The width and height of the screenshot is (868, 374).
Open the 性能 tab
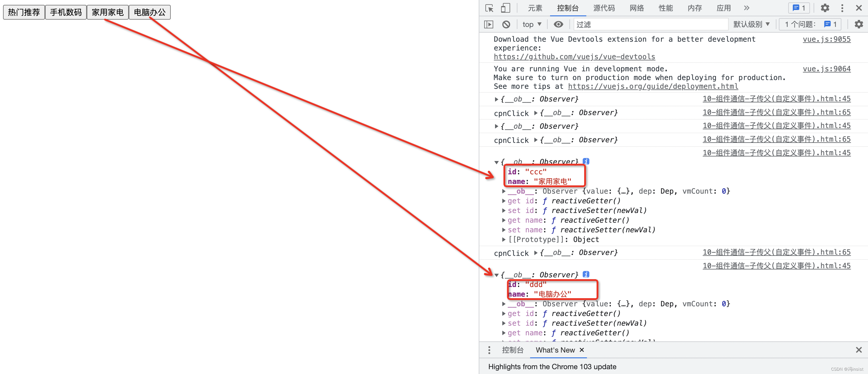pyautogui.click(x=666, y=8)
